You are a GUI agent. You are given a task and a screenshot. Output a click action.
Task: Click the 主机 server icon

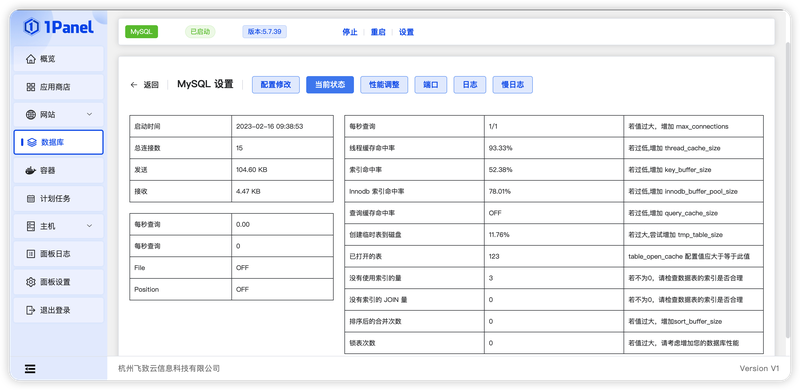click(x=31, y=226)
